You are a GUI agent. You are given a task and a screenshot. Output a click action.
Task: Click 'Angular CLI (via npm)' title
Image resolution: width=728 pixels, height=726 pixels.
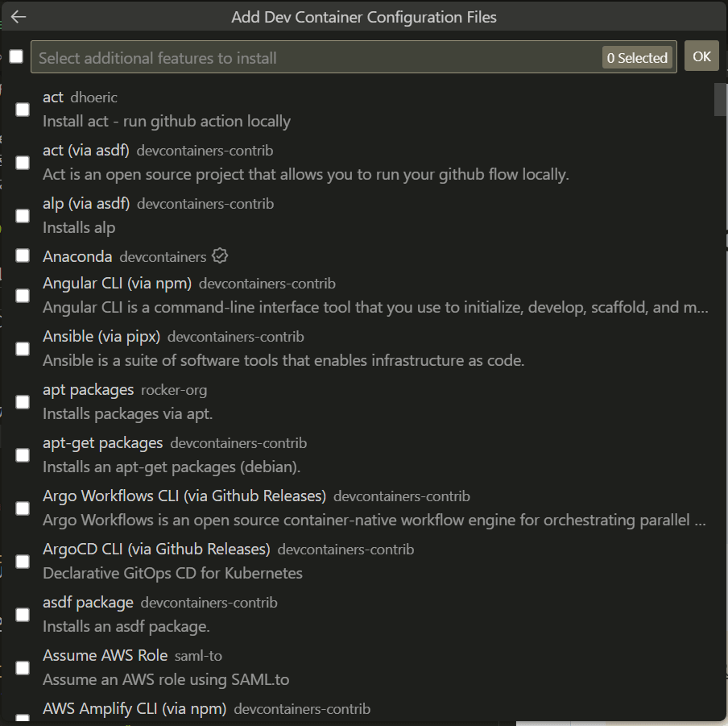point(117,283)
